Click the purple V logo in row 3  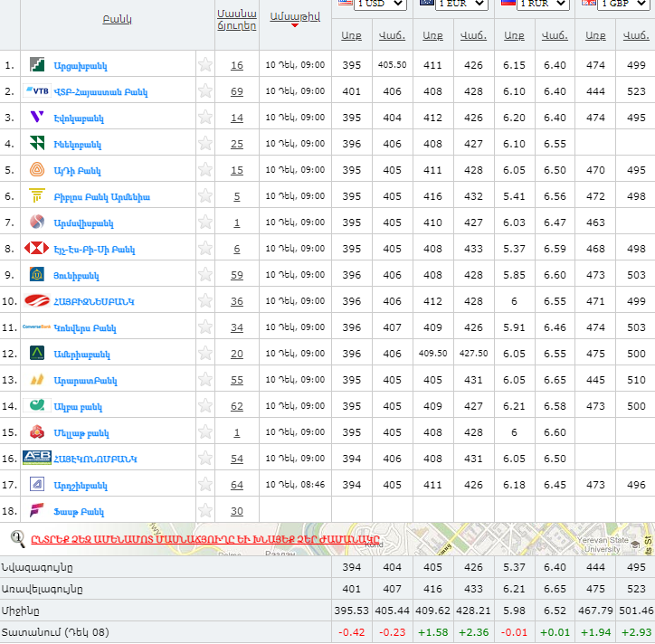pos(37,117)
